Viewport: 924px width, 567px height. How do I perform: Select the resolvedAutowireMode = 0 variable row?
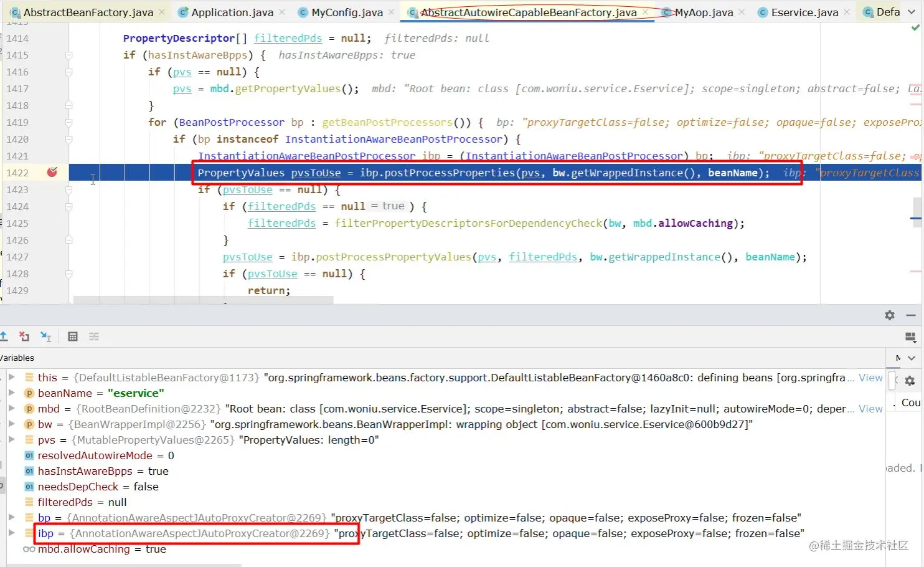[x=445, y=455]
